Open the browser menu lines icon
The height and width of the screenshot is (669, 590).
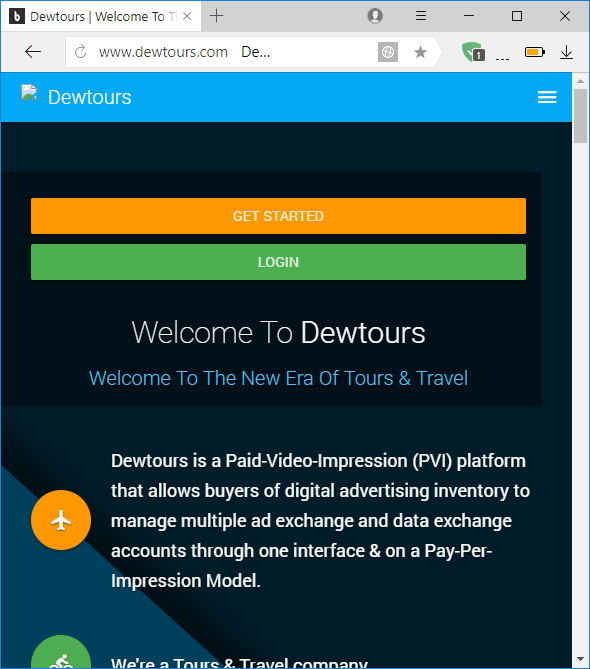421,16
